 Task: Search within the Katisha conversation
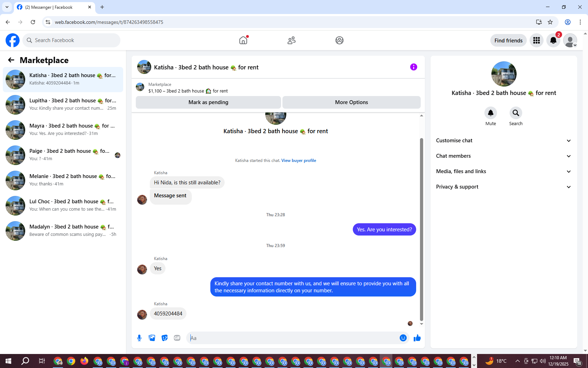tap(516, 113)
